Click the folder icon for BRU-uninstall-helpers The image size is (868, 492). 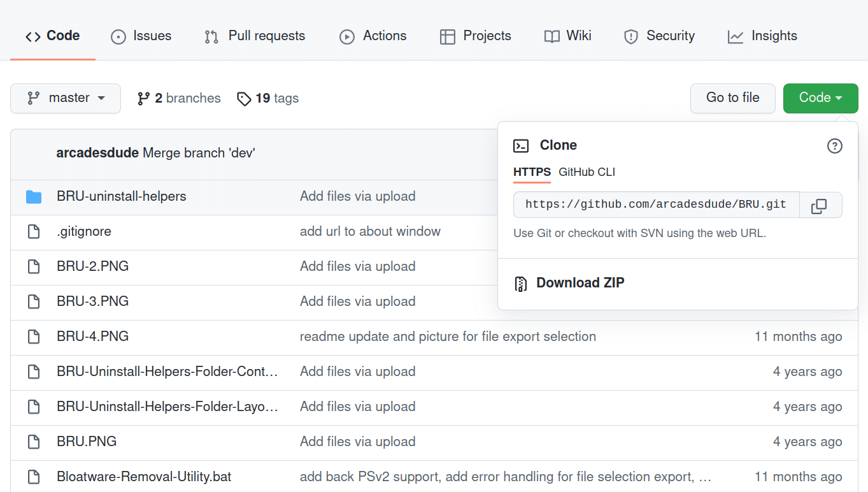pos(34,197)
